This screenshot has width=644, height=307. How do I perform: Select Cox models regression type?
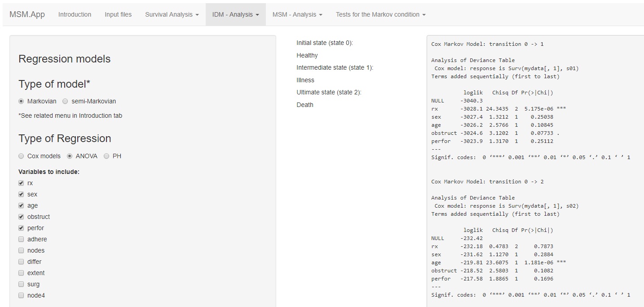(21, 156)
